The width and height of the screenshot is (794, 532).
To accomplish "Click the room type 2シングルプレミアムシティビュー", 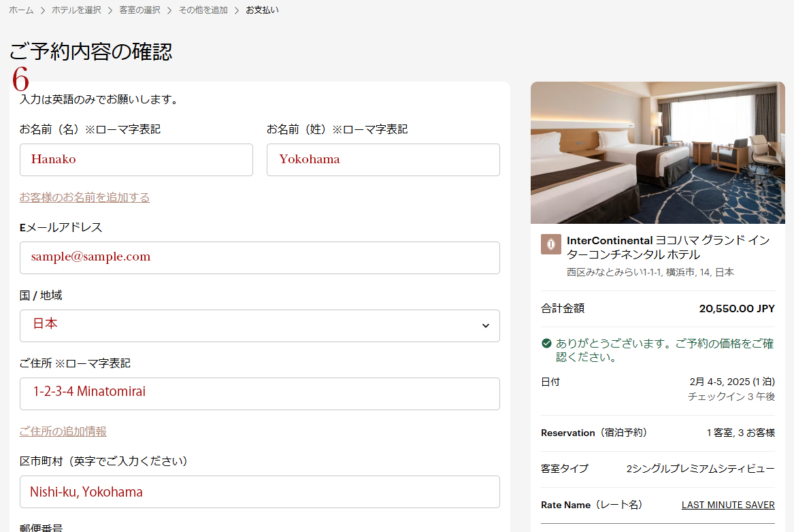I will [x=700, y=469].
